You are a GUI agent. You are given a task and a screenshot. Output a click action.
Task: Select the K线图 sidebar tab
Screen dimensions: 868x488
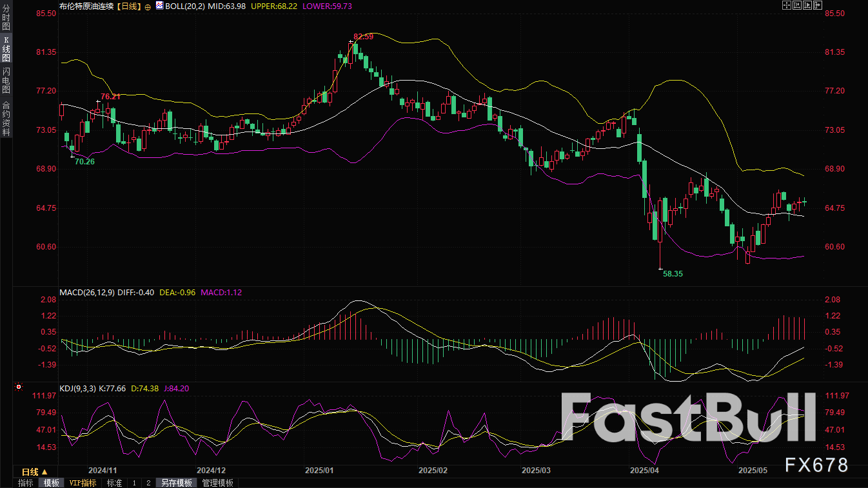coord(6,50)
